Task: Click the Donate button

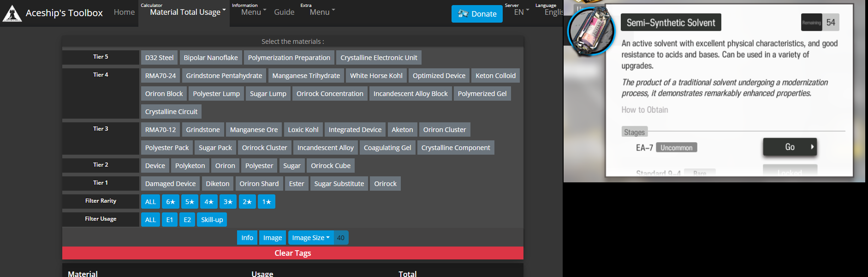Action: pyautogui.click(x=477, y=14)
